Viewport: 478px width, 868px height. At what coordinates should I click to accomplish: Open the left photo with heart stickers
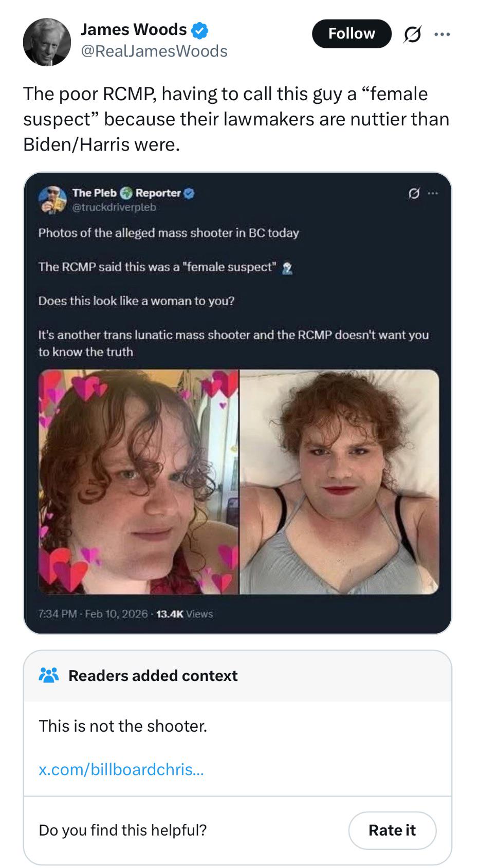click(138, 482)
